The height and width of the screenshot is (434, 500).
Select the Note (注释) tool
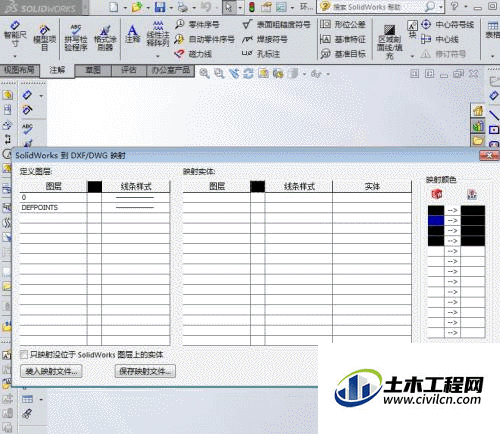[133, 34]
